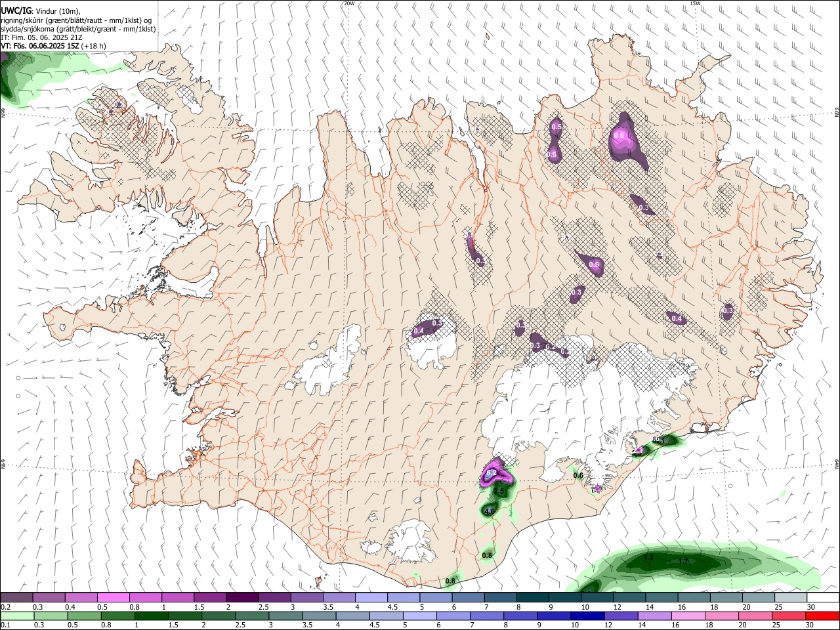Click the "slydda/snjókoma (grátt/bleikt/grænt - mm/1klst)" line
The image size is (840, 630).
click(x=78, y=29)
